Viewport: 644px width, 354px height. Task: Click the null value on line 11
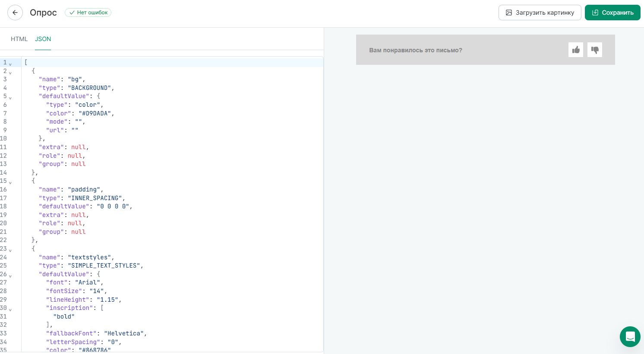79,147
